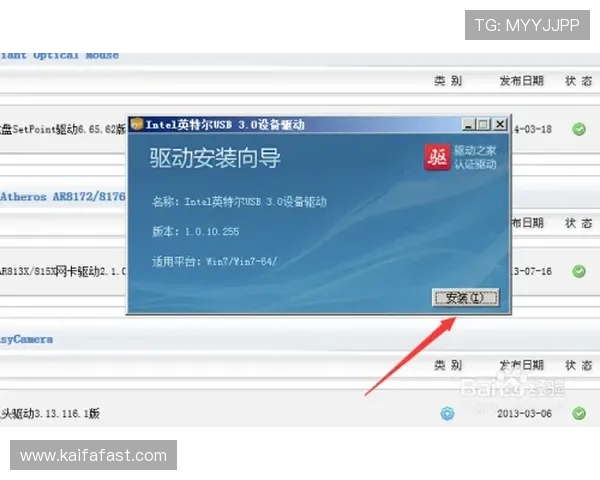The height and width of the screenshot is (480, 600).
Task: Click 状态 column header under EasyCamera
Action: 579,365
